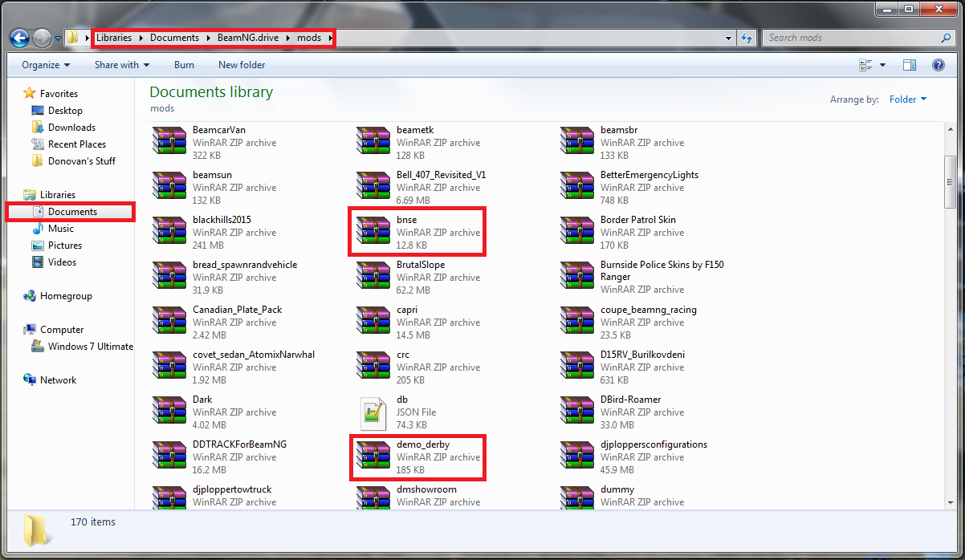Select the blackhills2015 archive icon
Viewport: 965px width, 560px height.
[x=169, y=230]
